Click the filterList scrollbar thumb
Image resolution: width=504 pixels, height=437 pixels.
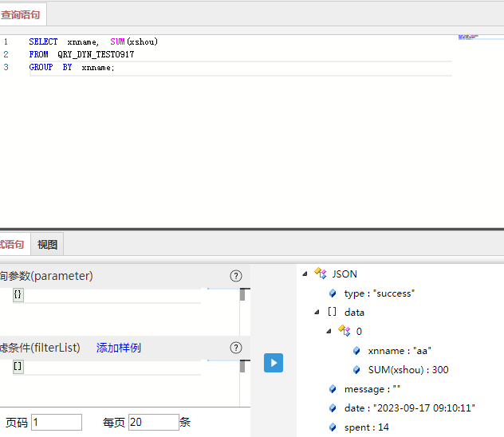coord(242,366)
